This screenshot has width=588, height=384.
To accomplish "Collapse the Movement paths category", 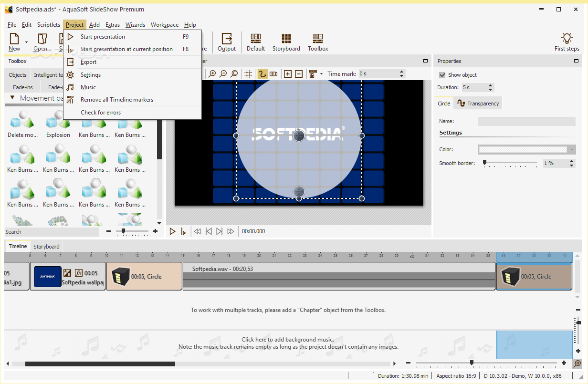I will (12, 98).
